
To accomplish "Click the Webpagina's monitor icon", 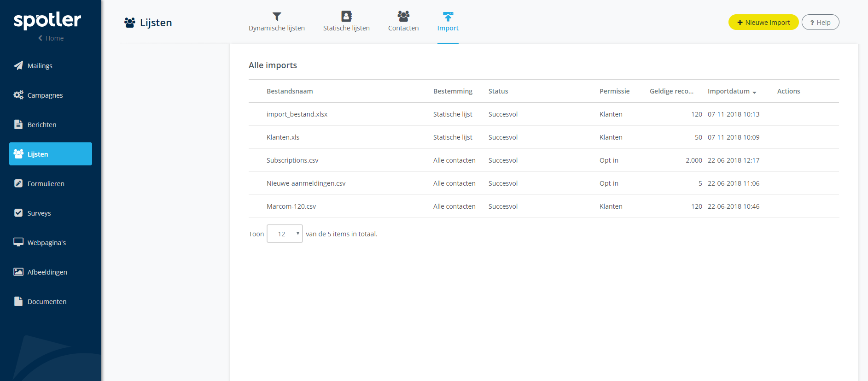I will coord(18,242).
